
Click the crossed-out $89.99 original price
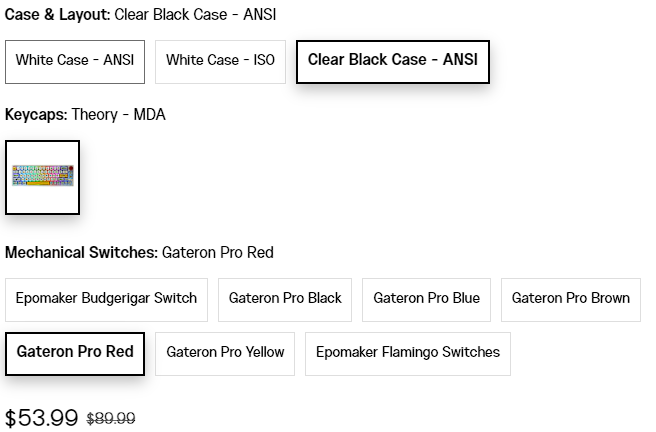(111, 419)
